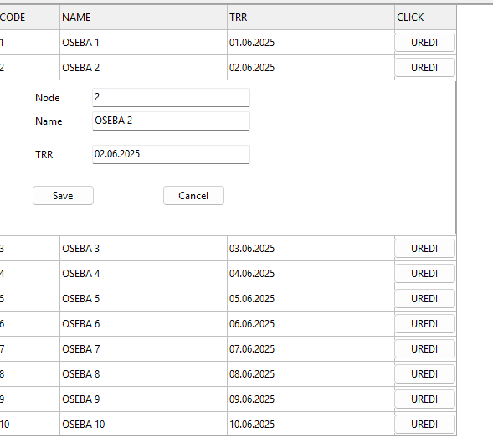The height and width of the screenshot is (448, 493).
Task: Click into the Name text field
Action: (171, 121)
